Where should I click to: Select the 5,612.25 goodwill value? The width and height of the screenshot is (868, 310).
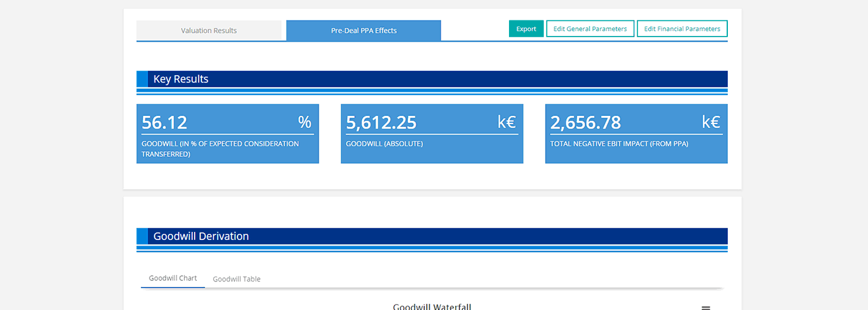[x=381, y=123]
